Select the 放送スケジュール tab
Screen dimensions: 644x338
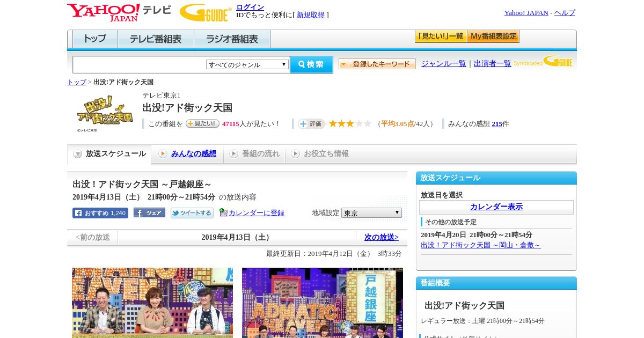coord(109,154)
